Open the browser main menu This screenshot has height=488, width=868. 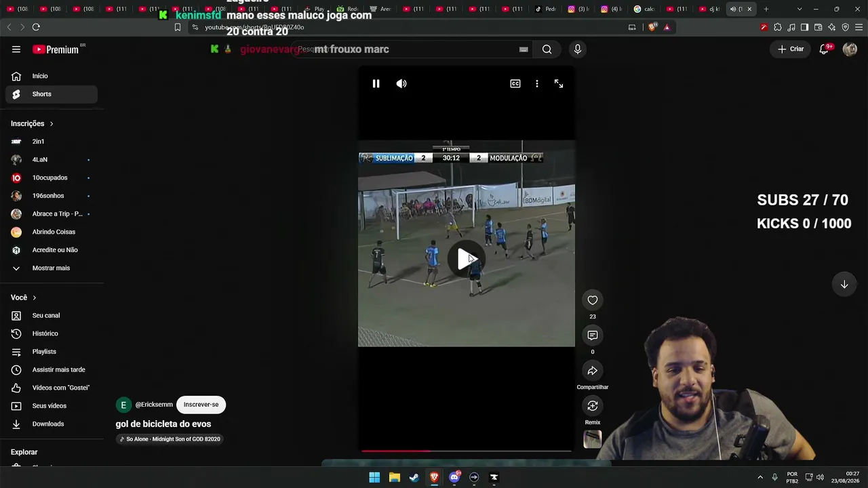tap(859, 27)
